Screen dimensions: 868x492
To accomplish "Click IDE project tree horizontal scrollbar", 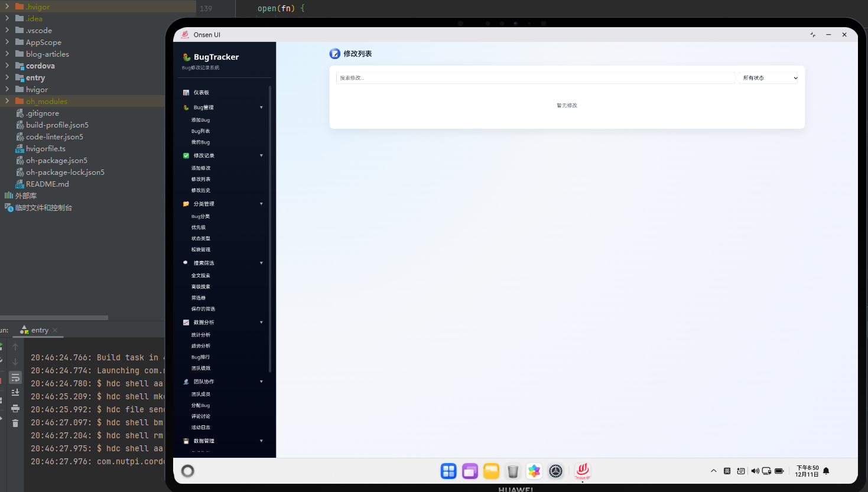I will point(54,318).
